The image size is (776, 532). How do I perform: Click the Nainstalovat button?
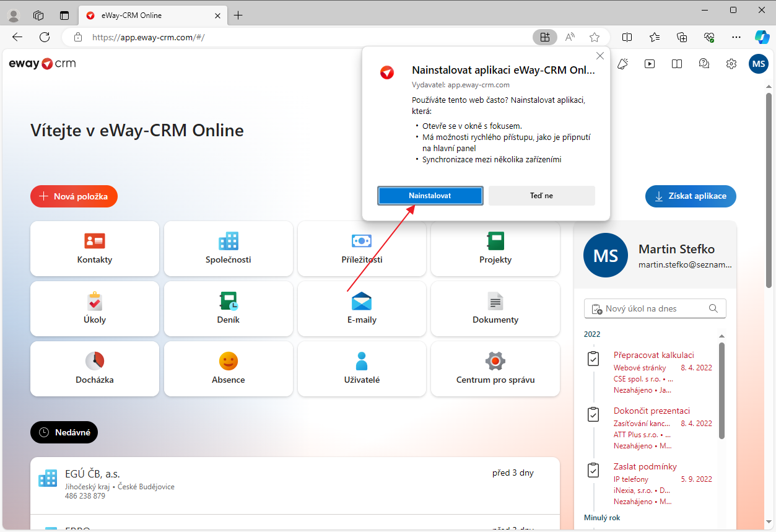[x=430, y=196]
